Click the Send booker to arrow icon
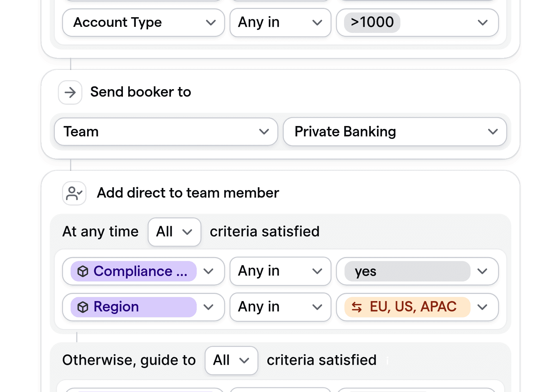The image size is (559, 392). [70, 92]
